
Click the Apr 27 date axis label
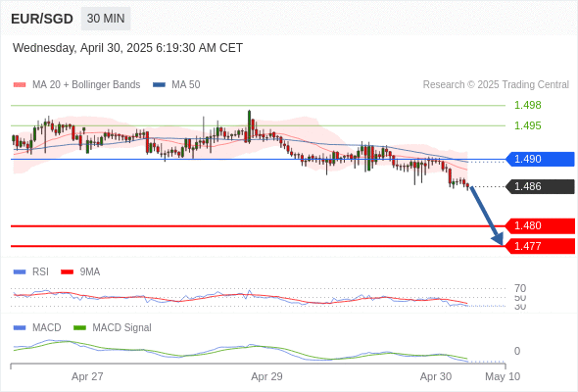pos(87,376)
